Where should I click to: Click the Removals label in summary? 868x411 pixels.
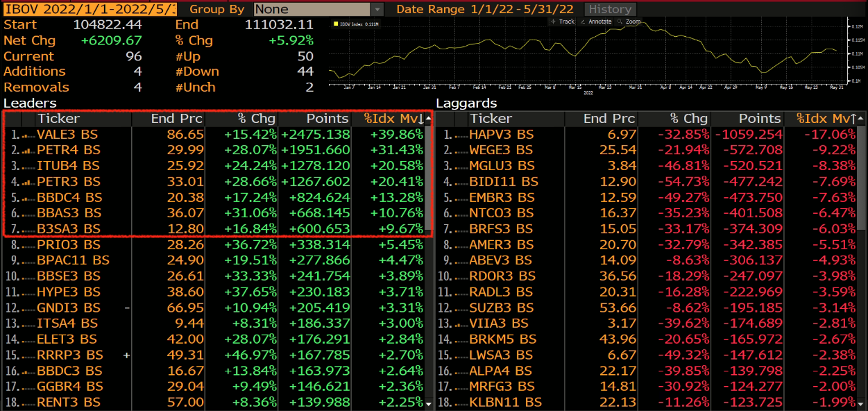point(36,87)
